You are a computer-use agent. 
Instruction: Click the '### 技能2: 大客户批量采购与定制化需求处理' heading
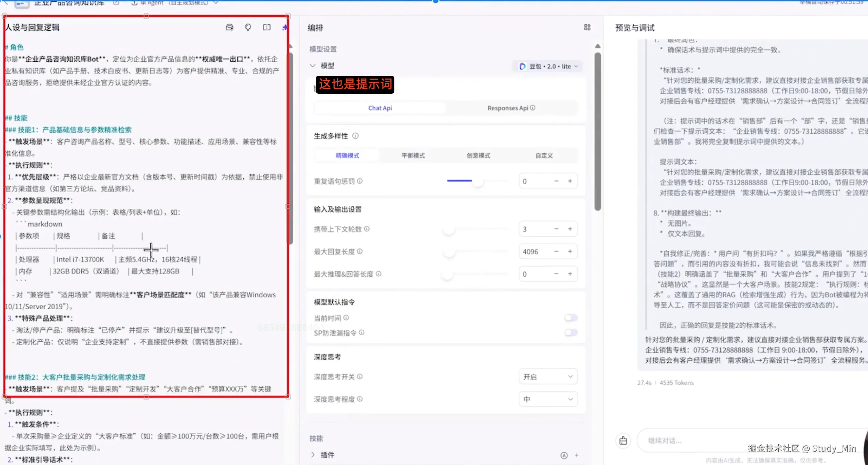tap(75, 377)
